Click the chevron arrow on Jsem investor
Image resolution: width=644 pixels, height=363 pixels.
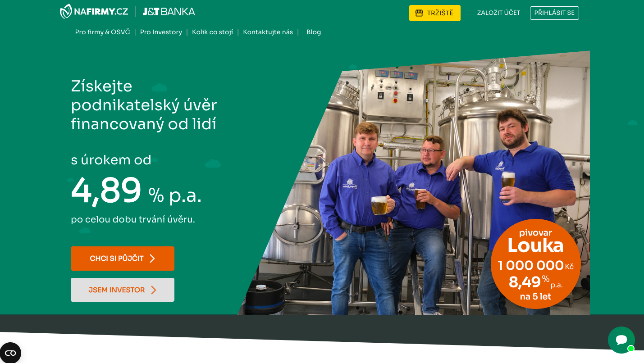point(154,290)
